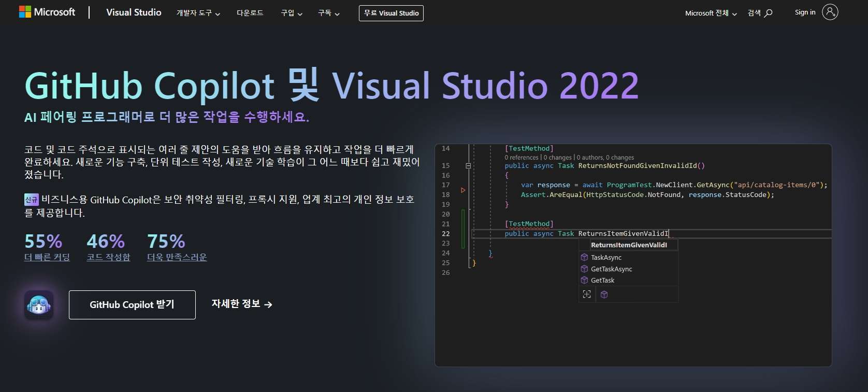Click the 75% statistic
Screen dimensions: 868x392
point(166,241)
